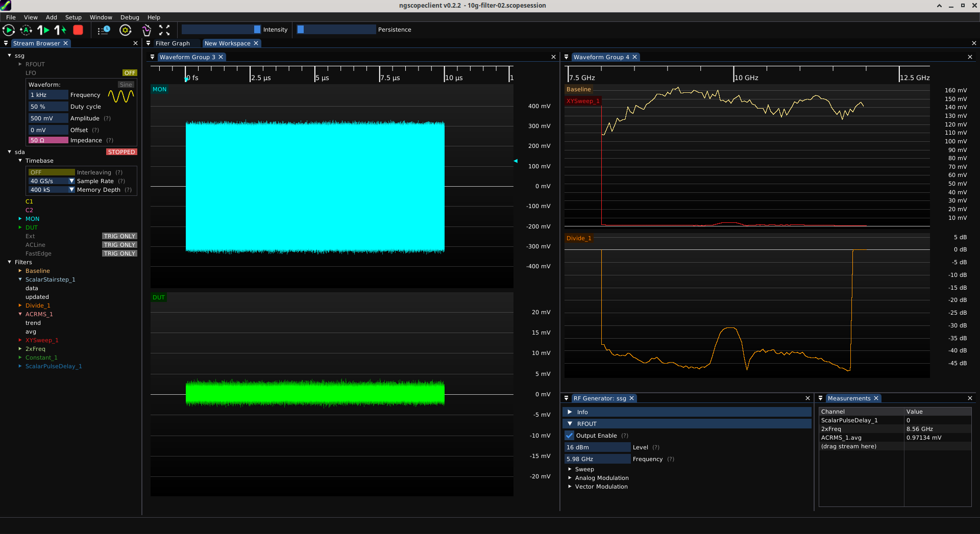Open the File menu
The width and height of the screenshot is (980, 534).
(11, 17)
